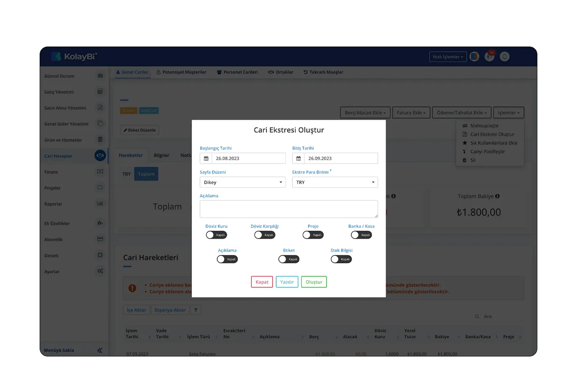Toggle the Stok Bilgisi switch

click(x=341, y=259)
